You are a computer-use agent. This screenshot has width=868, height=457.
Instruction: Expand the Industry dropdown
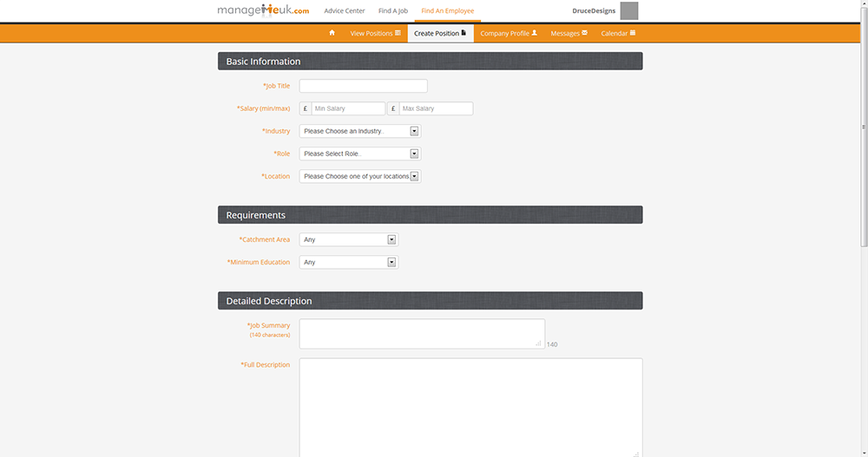click(360, 131)
